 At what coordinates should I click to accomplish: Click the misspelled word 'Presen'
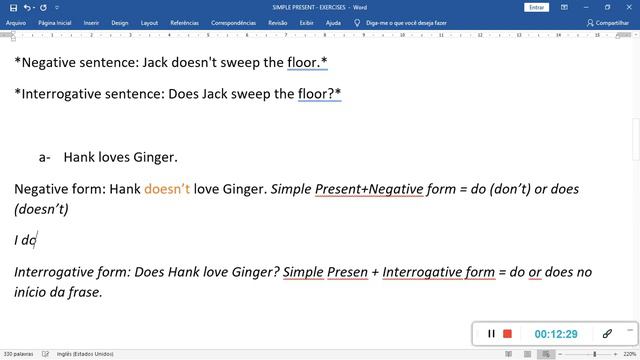pos(347,272)
